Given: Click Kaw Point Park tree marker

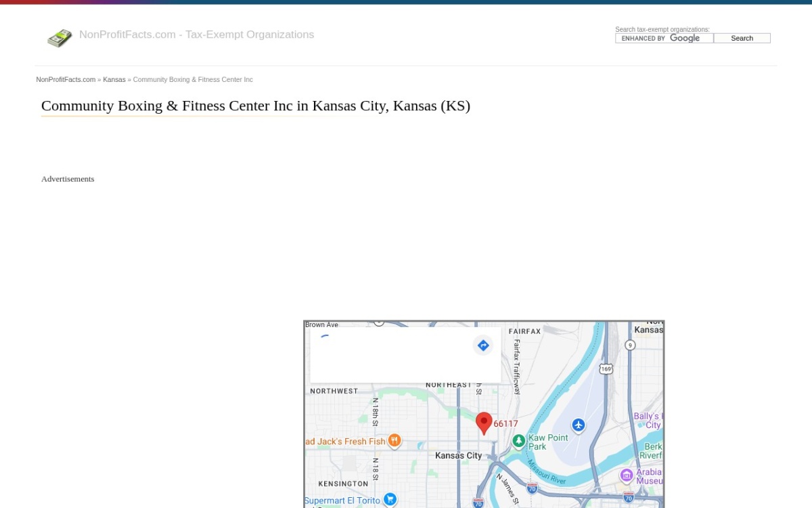Looking at the screenshot, I should tap(518, 441).
